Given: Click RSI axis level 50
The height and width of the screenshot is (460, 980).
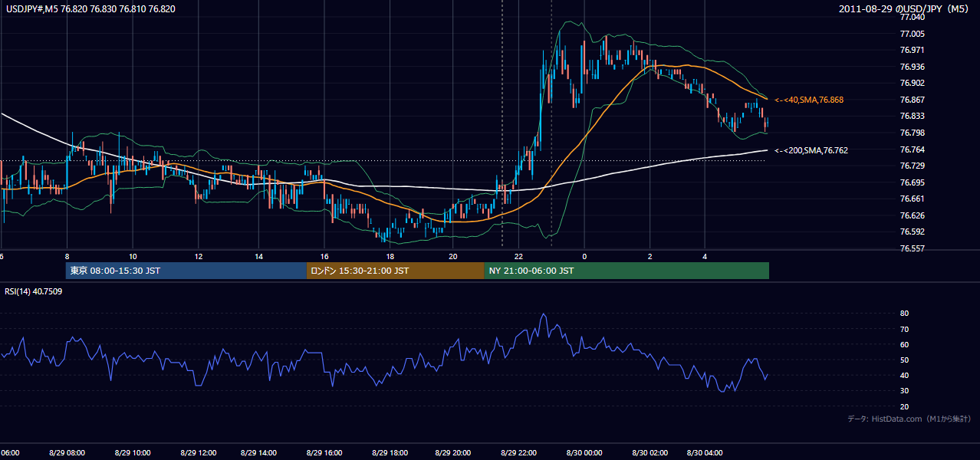Looking at the screenshot, I should (x=905, y=360).
